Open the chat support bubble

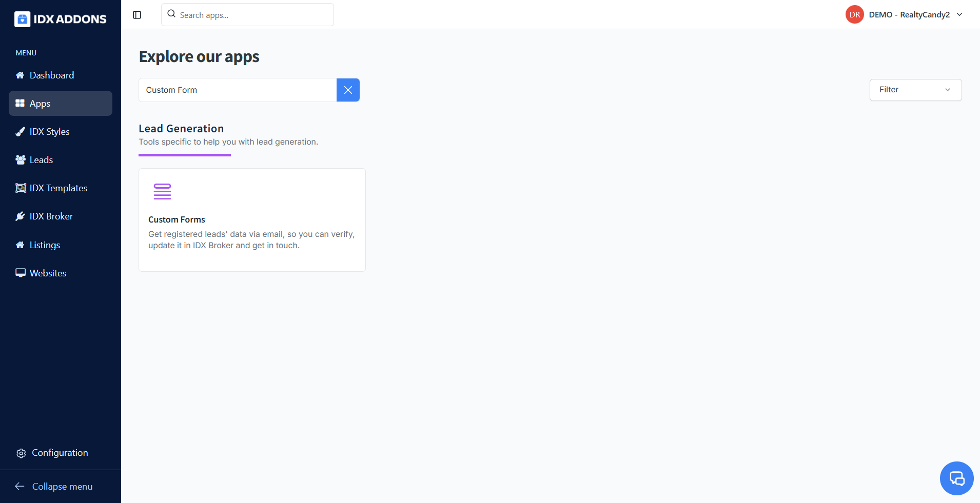coord(956,478)
